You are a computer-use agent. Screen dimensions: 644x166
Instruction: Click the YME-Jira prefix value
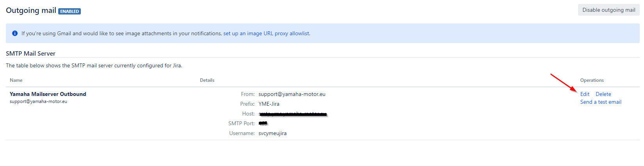(269, 104)
